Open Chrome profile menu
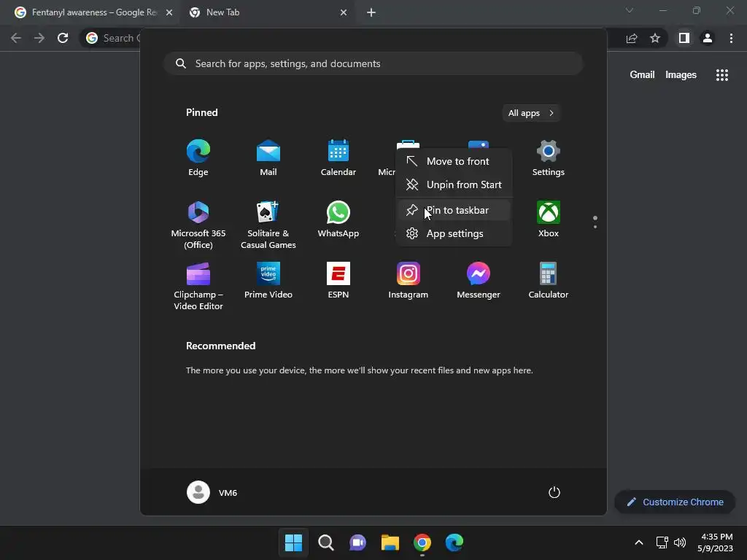The width and height of the screenshot is (747, 560). 708,38
